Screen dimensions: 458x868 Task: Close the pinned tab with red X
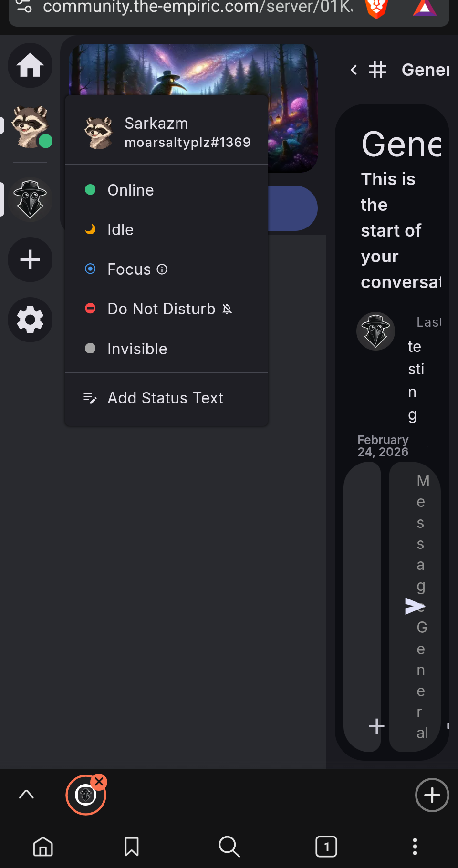point(99,782)
